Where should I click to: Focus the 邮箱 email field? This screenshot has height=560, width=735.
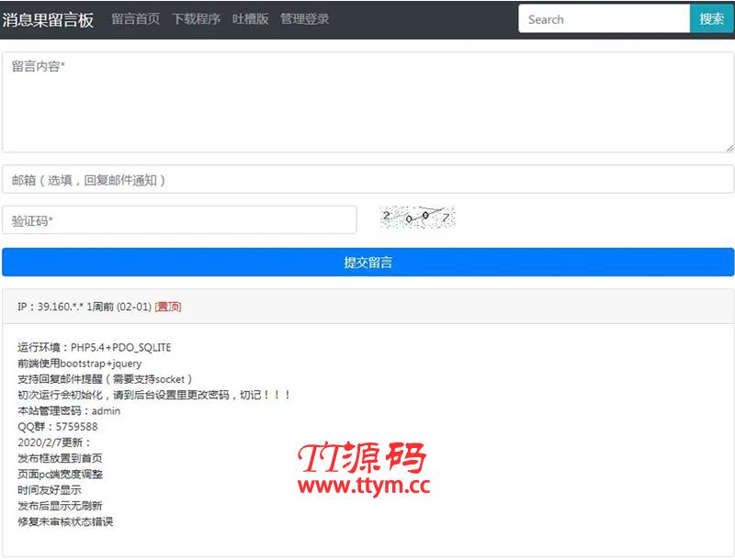coord(367,179)
